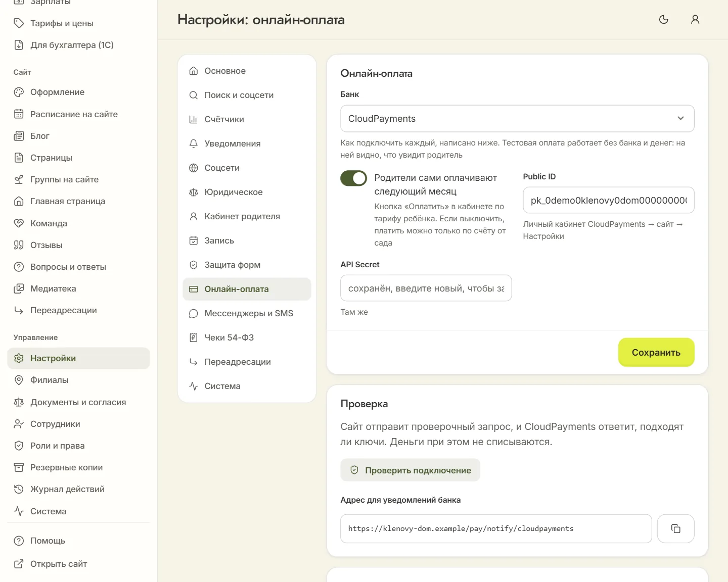Open Документы и согласия page

point(78,402)
